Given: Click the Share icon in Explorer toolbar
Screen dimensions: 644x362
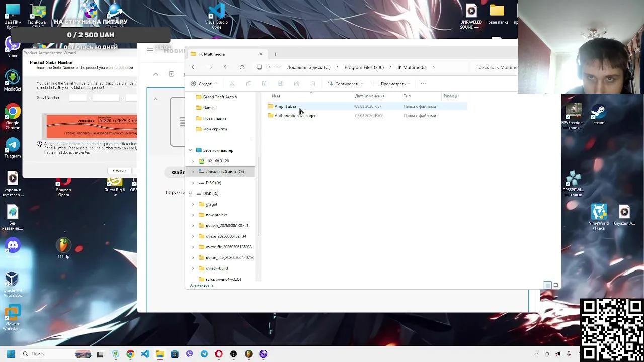Looking at the screenshot, I should (297, 84).
